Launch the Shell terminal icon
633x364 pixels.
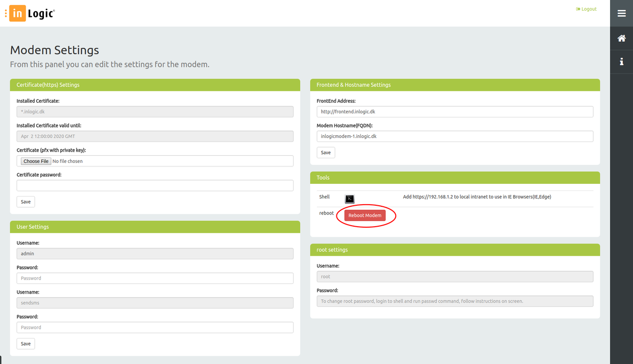[x=350, y=199]
